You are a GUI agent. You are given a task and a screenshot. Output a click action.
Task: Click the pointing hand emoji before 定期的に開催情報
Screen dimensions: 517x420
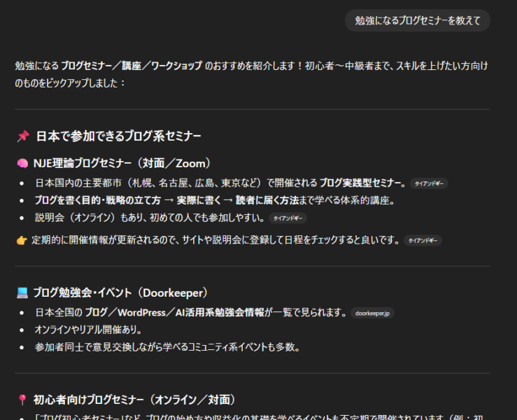click(22, 240)
